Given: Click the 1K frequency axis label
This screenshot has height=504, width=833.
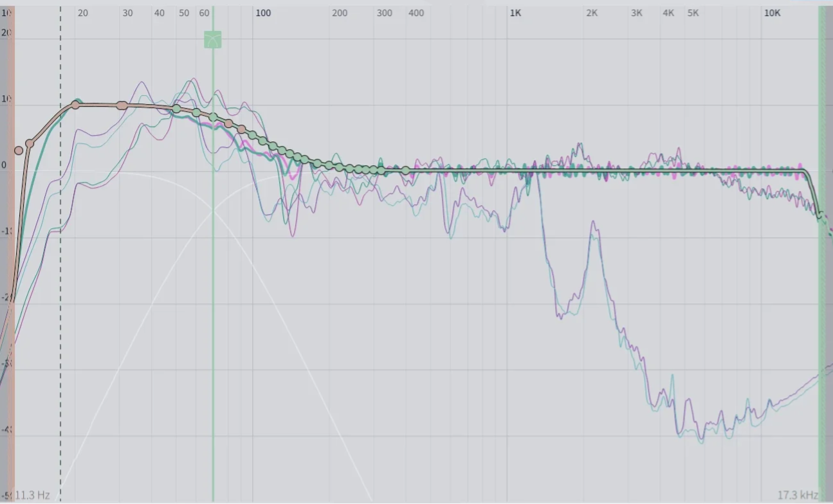Looking at the screenshot, I should pyautogui.click(x=515, y=13).
